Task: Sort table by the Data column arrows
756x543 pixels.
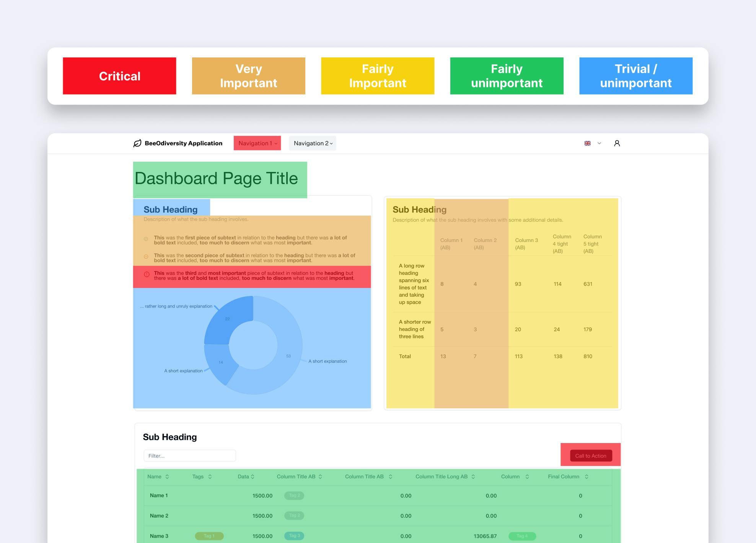Action: tap(253, 477)
